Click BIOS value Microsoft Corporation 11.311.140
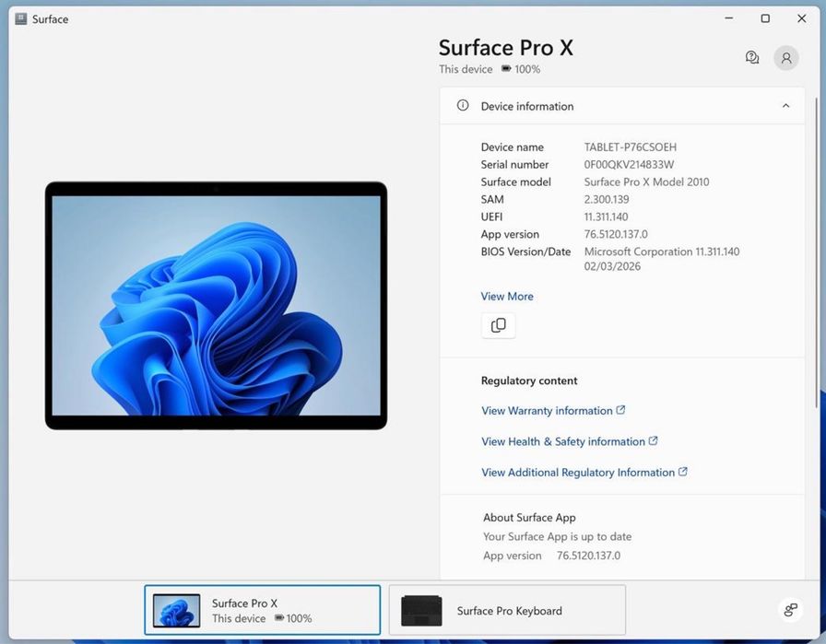The height and width of the screenshot is (644, 826). click(x=662, y=252)
